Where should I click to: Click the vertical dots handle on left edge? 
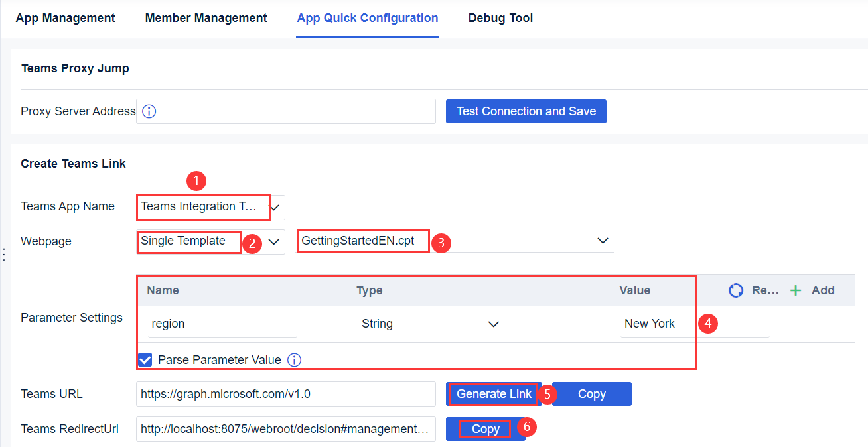click(x=4, y=254)
